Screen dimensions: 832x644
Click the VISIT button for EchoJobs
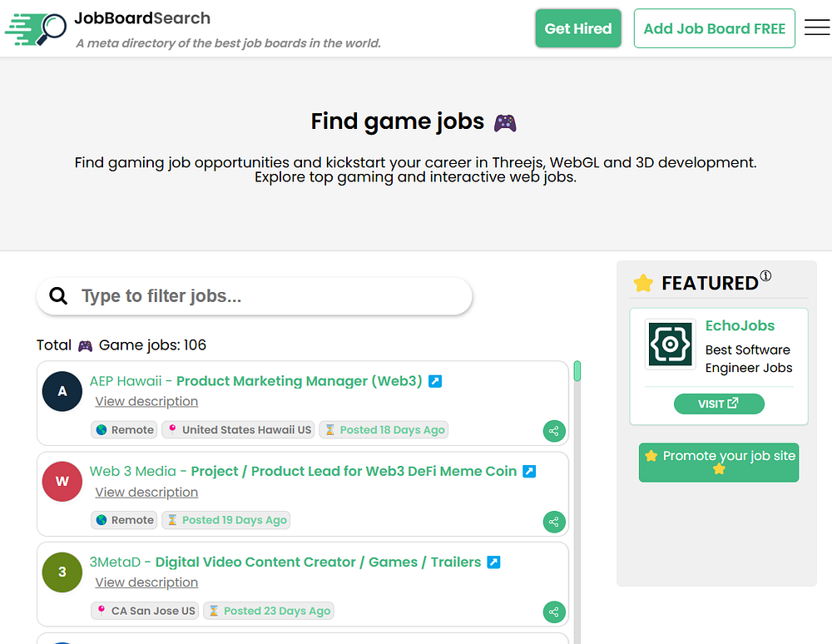(x=719, y=404)
